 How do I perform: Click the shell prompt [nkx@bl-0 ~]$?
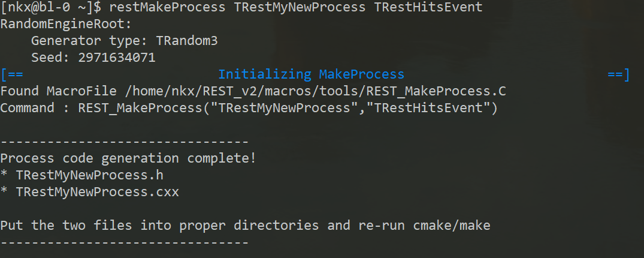pyautogui.click(x=52, y=7)
